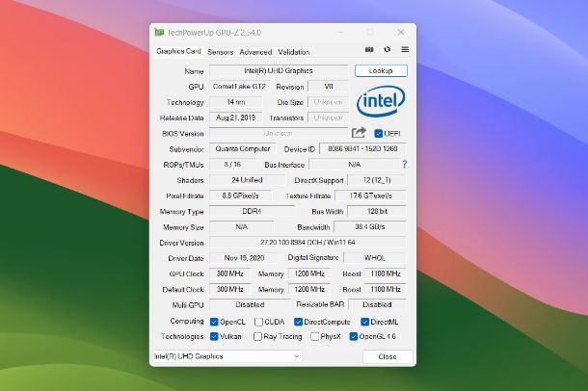The height and width of the screenshot is (391, 588).
Task: Close the GPU-Z window with X
Action: tap(401, 32)
